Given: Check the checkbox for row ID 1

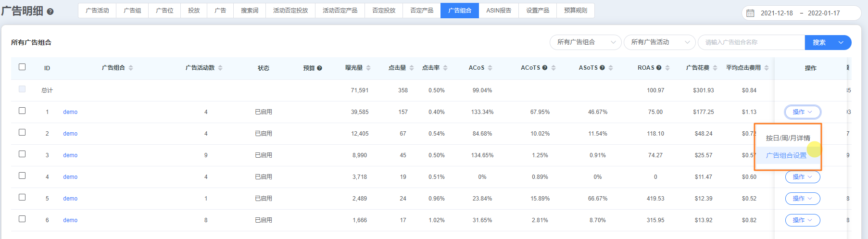Looking at the screenshot, I should tap(22, 111).
